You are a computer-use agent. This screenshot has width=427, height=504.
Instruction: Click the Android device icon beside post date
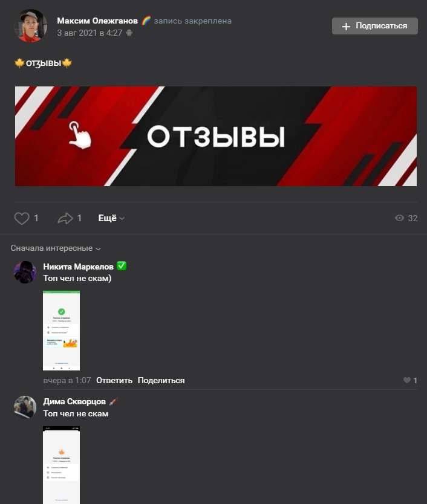coord(129,33)
